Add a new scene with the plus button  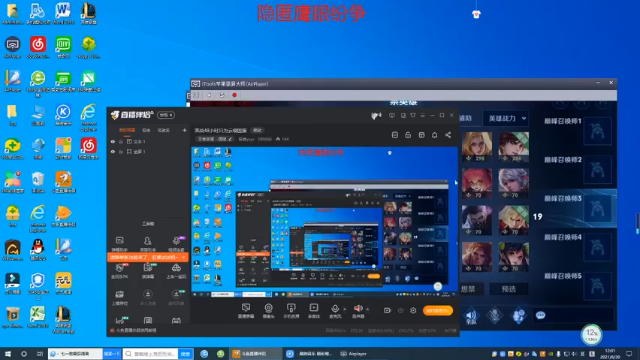click(184, 130)
